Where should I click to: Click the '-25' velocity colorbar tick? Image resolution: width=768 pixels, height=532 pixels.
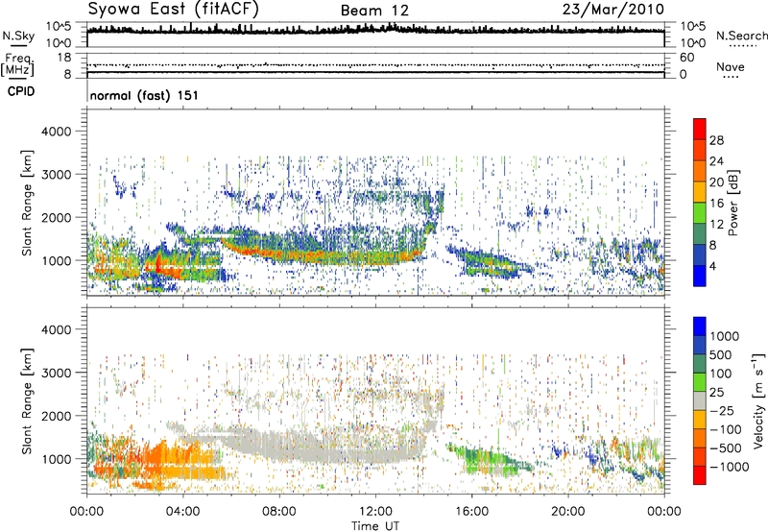click(x=722, y=410)
